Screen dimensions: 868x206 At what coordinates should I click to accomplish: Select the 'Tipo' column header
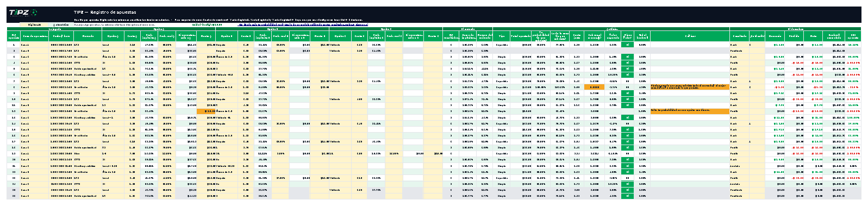[x=502, y=36]
